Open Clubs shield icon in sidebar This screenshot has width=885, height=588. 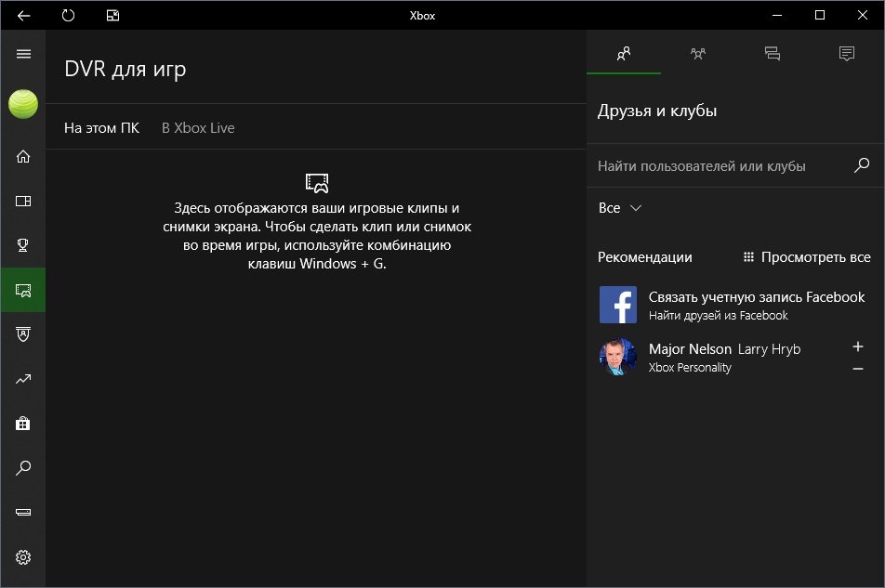23,334
